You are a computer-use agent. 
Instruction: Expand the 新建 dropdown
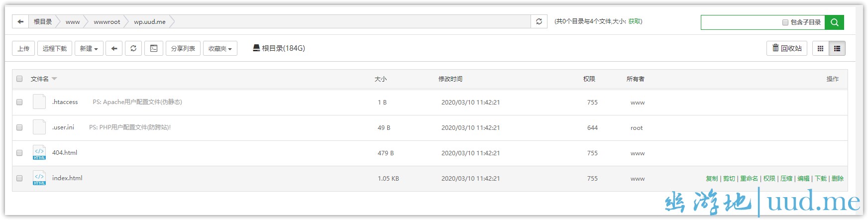[x=89, y=49]
